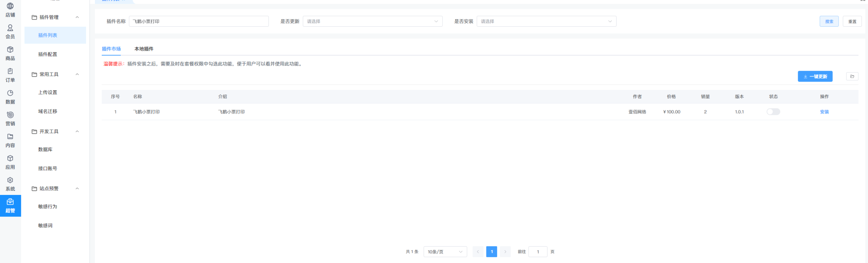Focus the 前往 page number input
Screen dimensions: 868x263
pos(538,252)
